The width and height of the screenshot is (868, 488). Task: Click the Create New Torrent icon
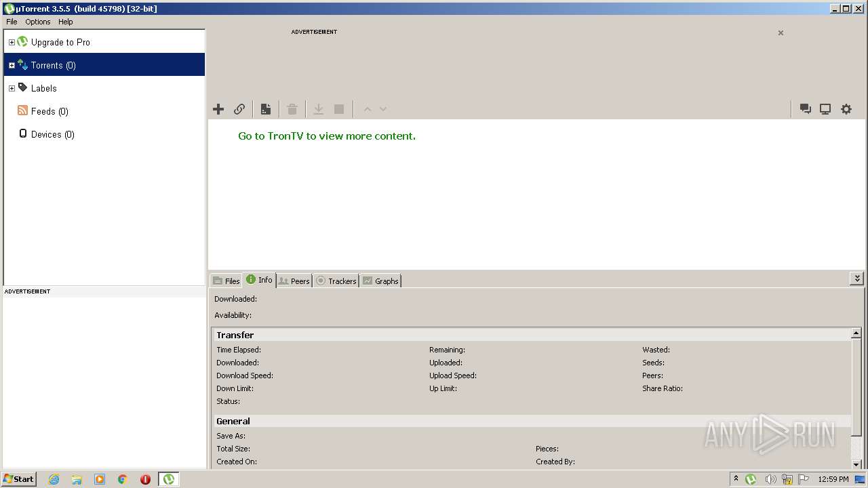click(x=266, y=109)
